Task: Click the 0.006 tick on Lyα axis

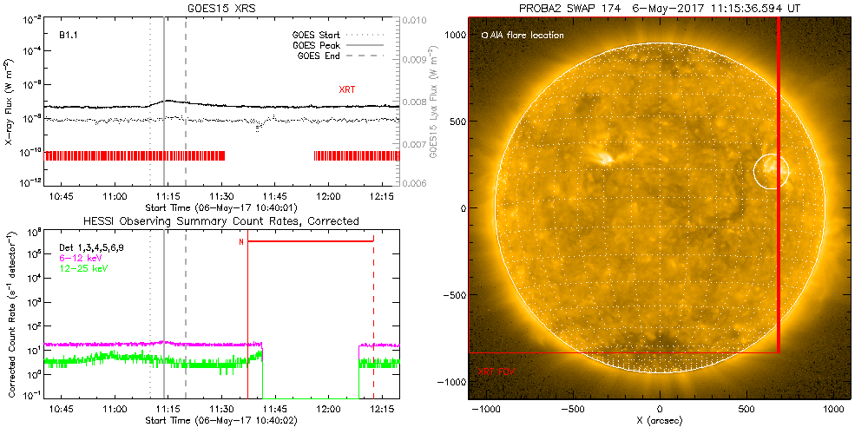Action: point(412,183)
